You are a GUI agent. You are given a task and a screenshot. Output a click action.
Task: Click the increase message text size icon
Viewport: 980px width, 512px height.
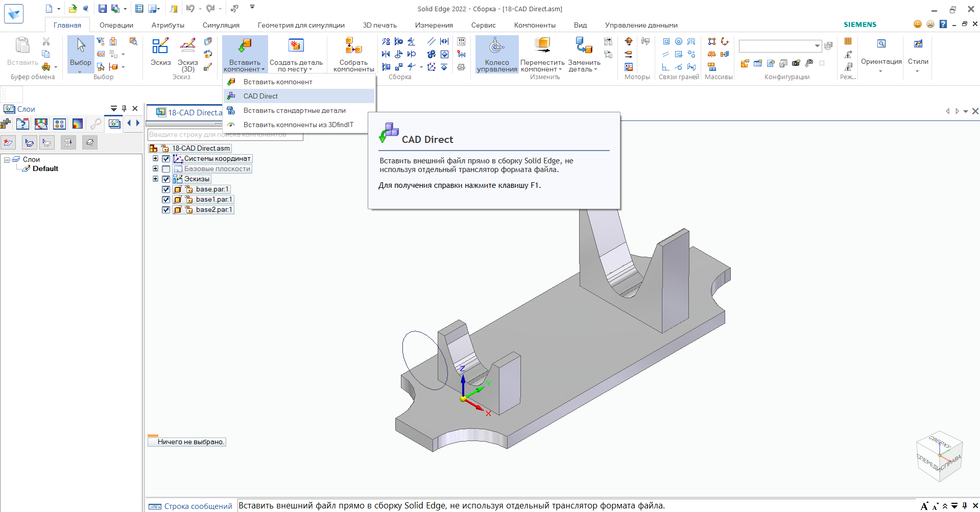(x=924, y=506)
